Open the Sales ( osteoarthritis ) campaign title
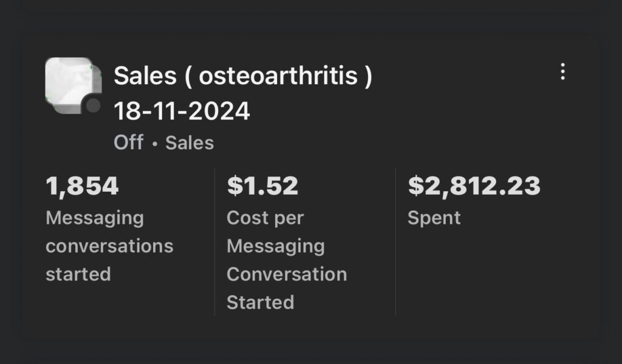 pos(243,76)
